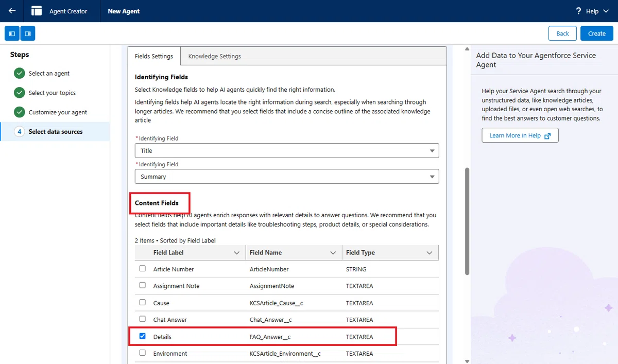Click the Select your topics checkmark icon

[x=20, y=93]
